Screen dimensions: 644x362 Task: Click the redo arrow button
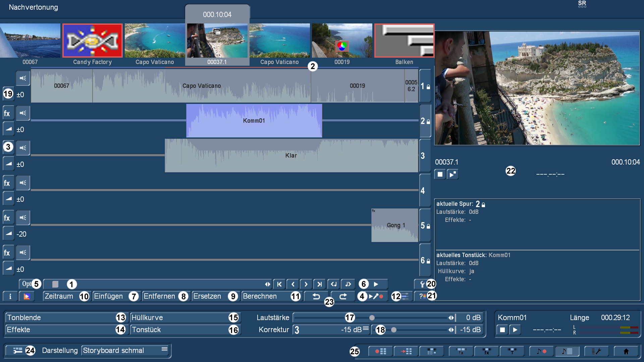(x=343, y=296)
